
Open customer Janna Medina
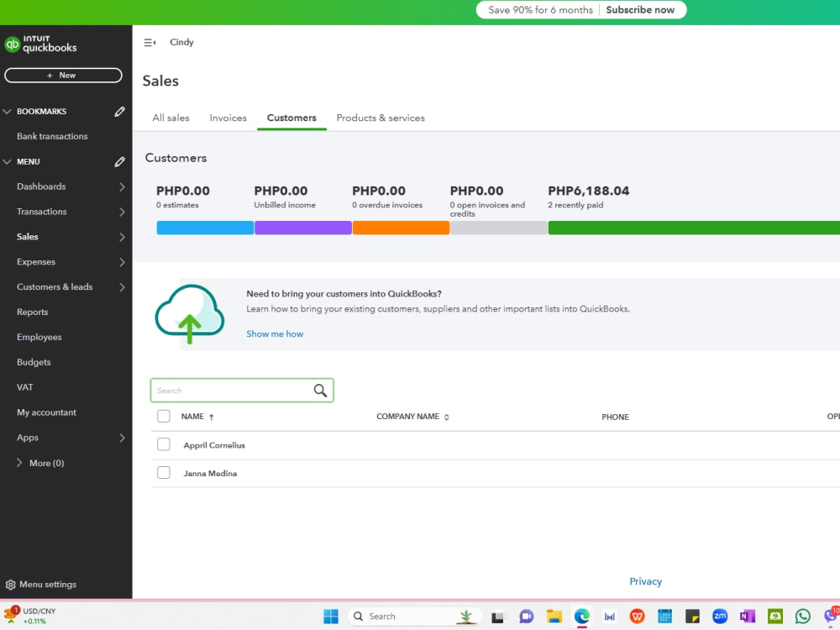(210, 474)
